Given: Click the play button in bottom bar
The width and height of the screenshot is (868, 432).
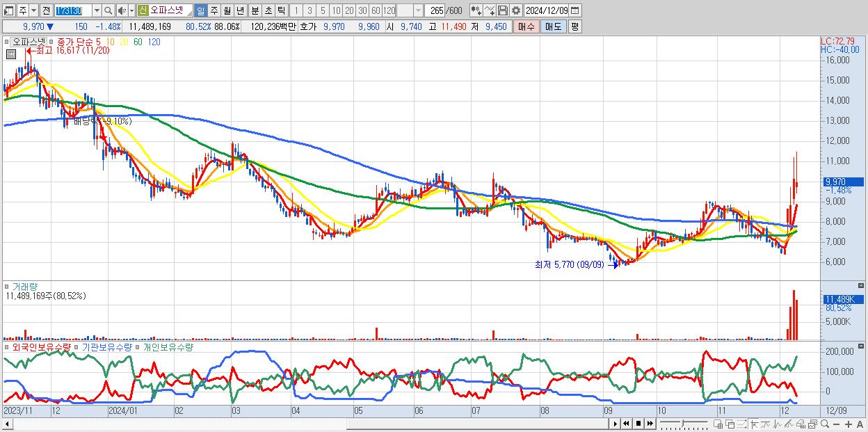Looking at the screenshot, I should point(615,424).
